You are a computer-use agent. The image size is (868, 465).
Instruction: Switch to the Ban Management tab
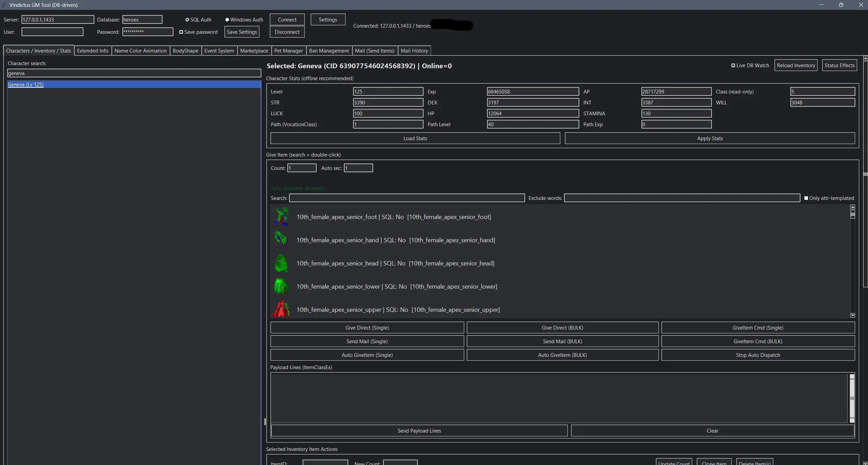click(329, 50)
